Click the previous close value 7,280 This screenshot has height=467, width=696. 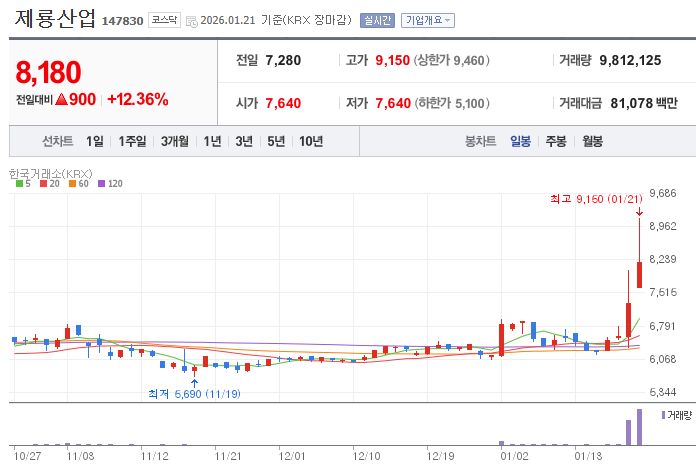pyautogui.click(x=283, y=60)
